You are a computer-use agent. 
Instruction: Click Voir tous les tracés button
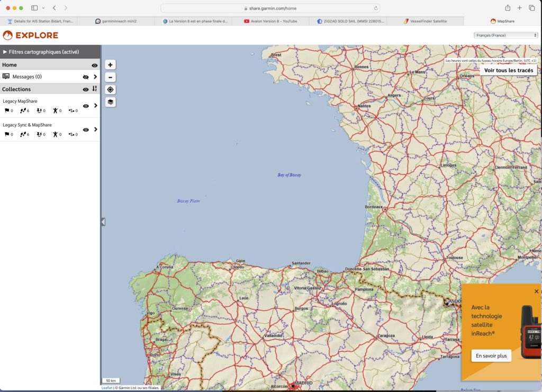[x=509, y=70]
